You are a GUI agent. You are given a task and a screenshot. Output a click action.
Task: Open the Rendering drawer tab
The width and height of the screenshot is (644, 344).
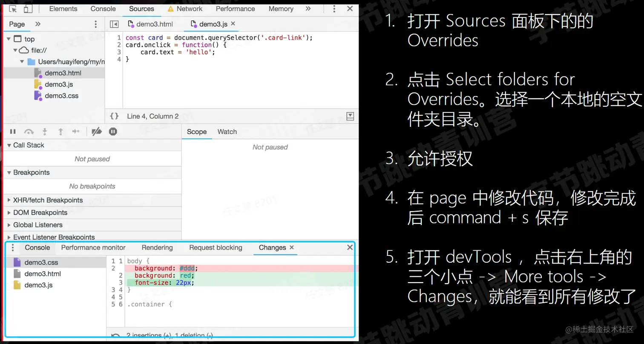[157, 248]
